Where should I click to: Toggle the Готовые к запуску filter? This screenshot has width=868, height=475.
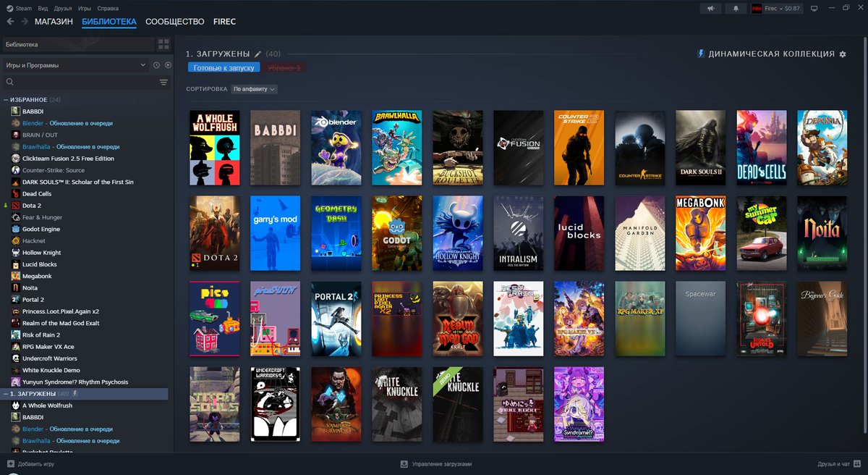coord(224,67)
